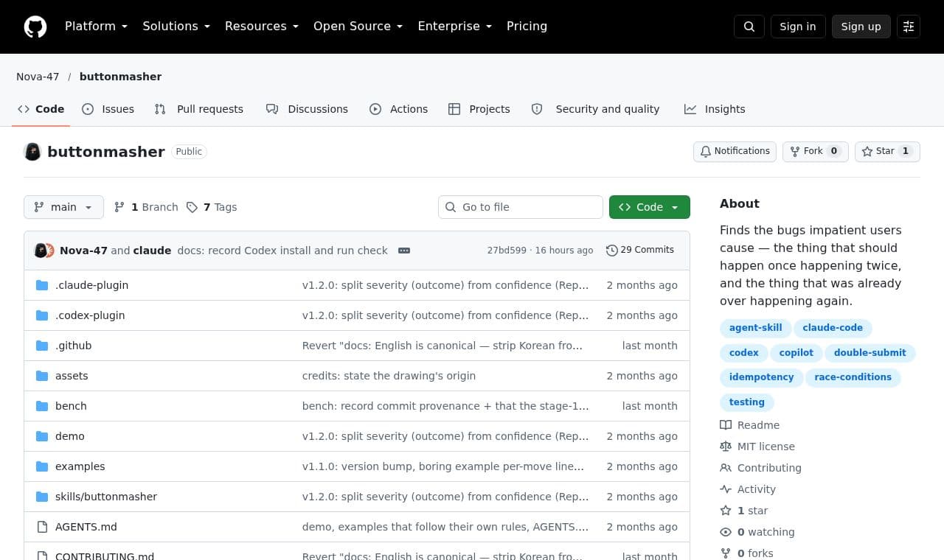Switch to the Issues tab
Viewport: 944px width, 560px height.
point(108,109)
